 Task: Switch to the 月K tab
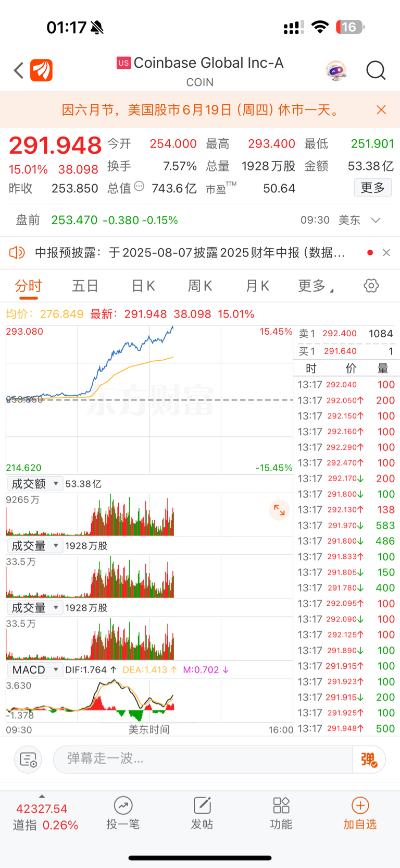(x=257, y=286)
